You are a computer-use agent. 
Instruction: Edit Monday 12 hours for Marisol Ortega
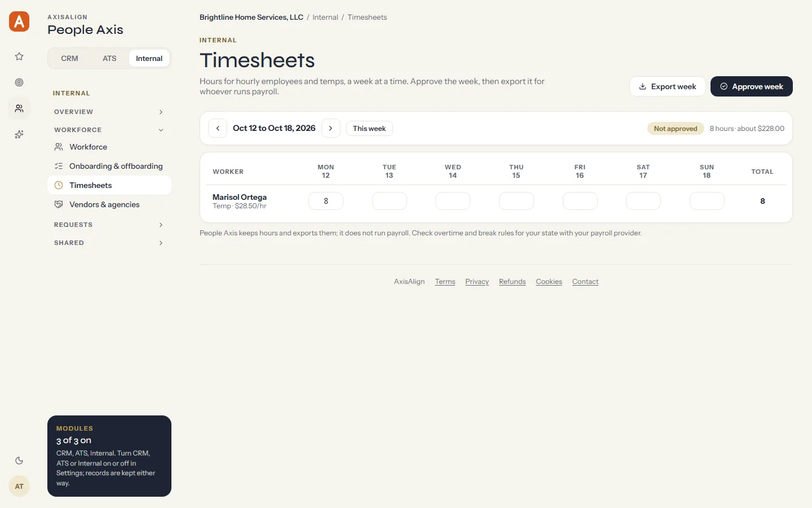pyautogui.click(x=326, y=201)
